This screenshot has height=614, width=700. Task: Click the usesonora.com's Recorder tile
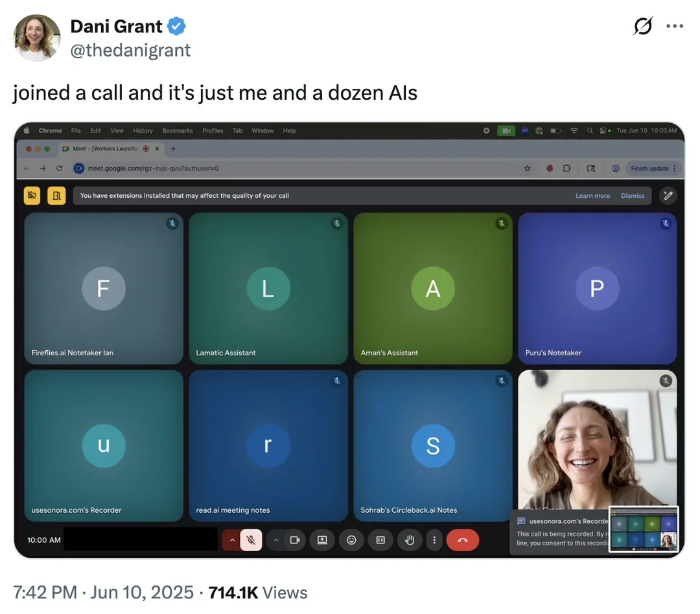pyautogui.click(x=104, y=445)
